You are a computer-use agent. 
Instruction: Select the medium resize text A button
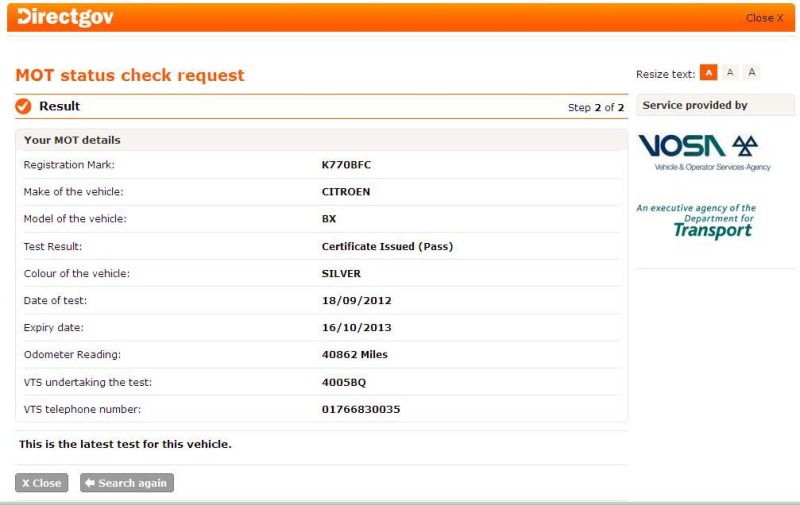pos(730,72)
